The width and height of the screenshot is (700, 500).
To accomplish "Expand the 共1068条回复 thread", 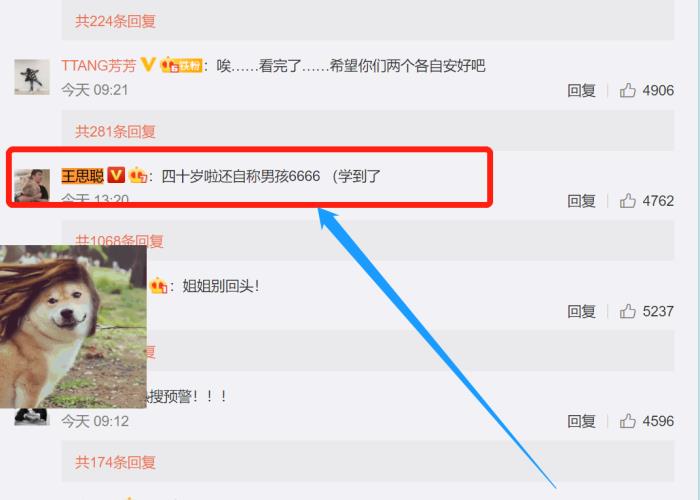I will pyautogui.click(x=119, y=241).
